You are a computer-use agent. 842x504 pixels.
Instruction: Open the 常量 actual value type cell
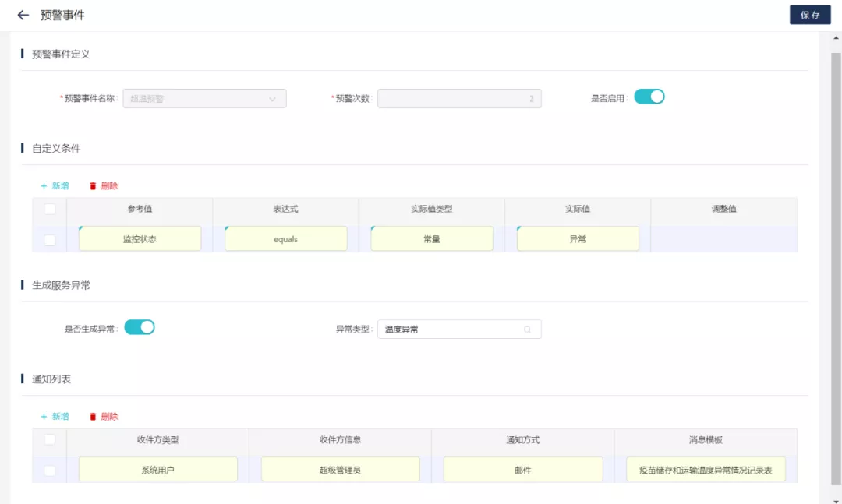click(x=431, y=239)
